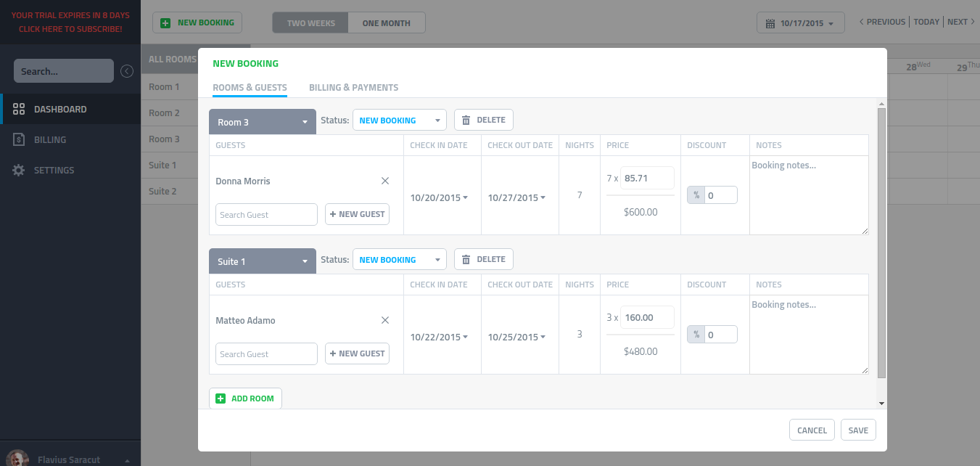Click the $600.00 total for Room 3
980x466 pixels.
tap(641, 212)
